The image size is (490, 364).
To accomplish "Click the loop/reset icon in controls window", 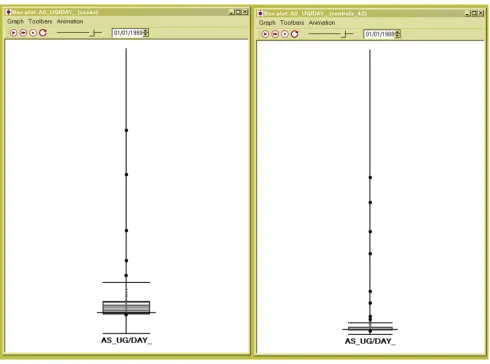I will [x=295, y=34].
